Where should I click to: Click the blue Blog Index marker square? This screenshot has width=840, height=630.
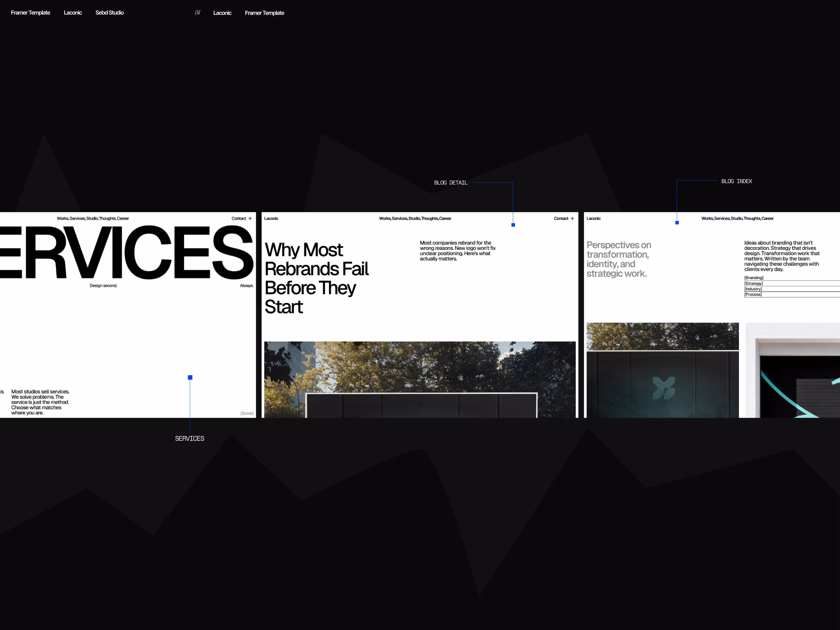pos(677,223)
